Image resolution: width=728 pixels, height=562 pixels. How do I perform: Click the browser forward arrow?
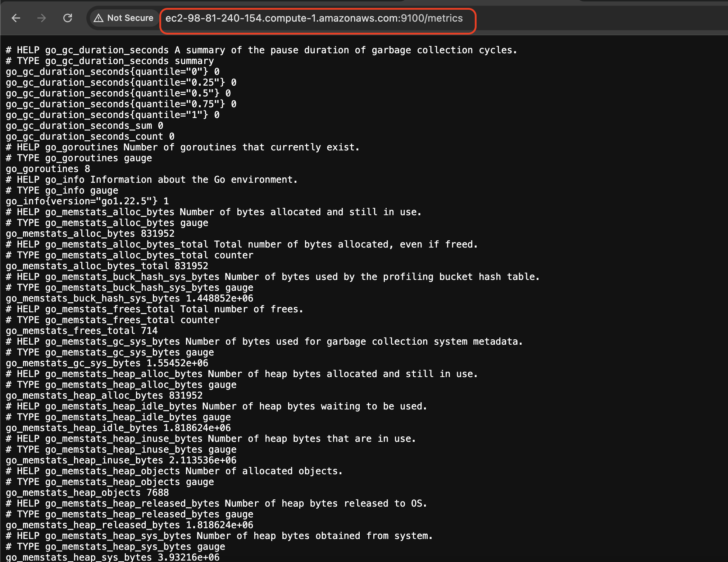(x=42, y=18)
